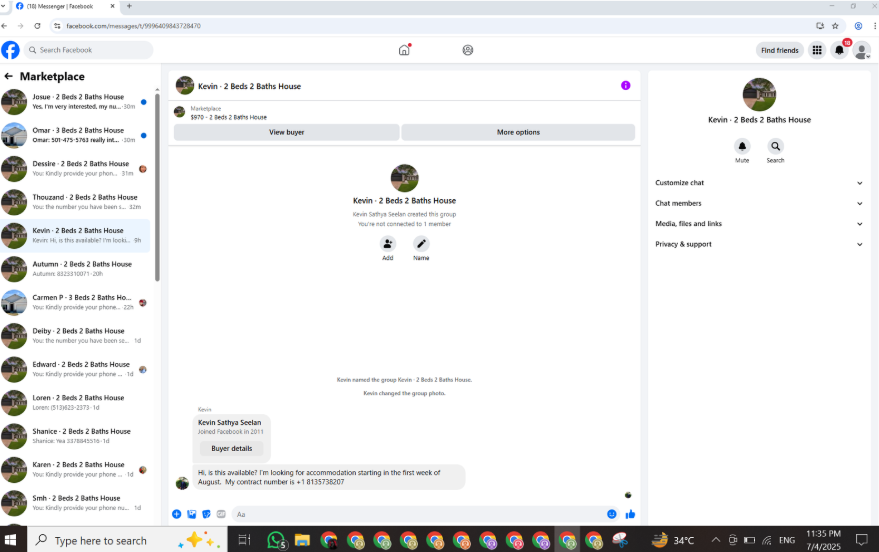The width and height of the screenshot is (879, 552).
Task: Open Dessire 2 Beds 2 Baths conversation
Action: [75, 169]
